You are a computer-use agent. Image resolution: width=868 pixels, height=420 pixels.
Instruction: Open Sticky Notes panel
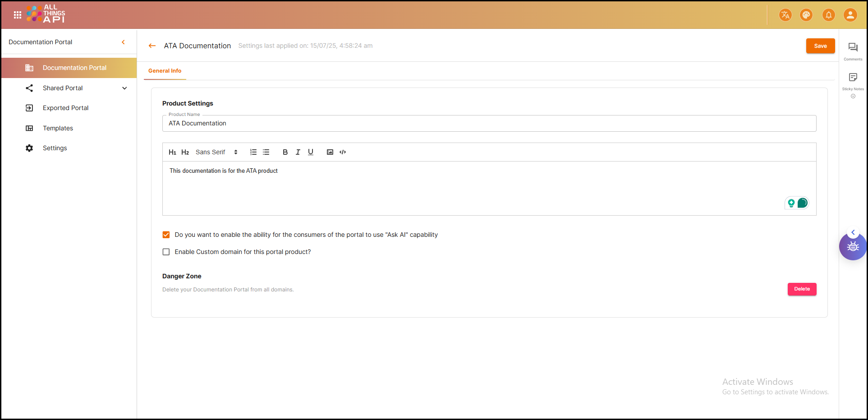(853, 80)
